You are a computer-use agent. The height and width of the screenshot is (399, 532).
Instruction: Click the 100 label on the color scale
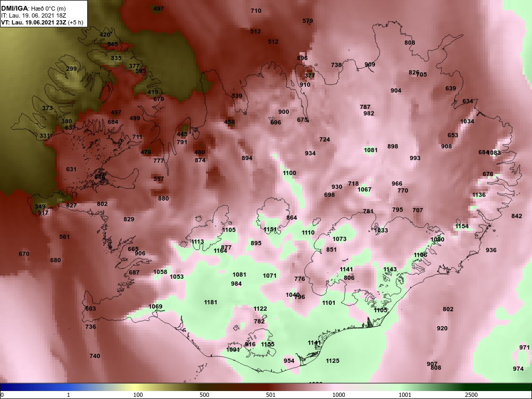pyautogui.click(x=138, y=395)
